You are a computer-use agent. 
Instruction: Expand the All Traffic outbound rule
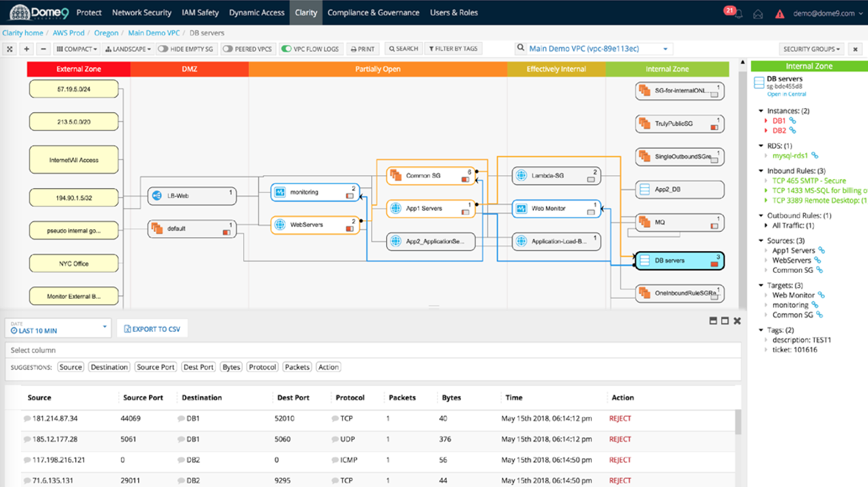(767, 226)
